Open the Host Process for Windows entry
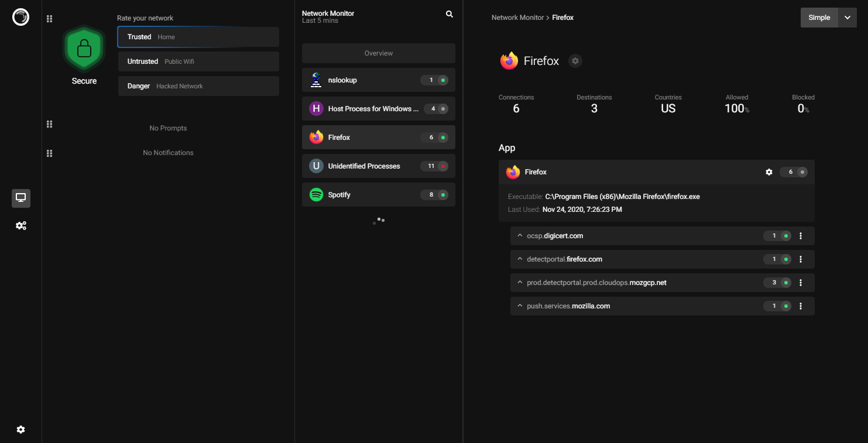Image resolution: width=868 pixels, height=443 pixels. coord(379,109)
